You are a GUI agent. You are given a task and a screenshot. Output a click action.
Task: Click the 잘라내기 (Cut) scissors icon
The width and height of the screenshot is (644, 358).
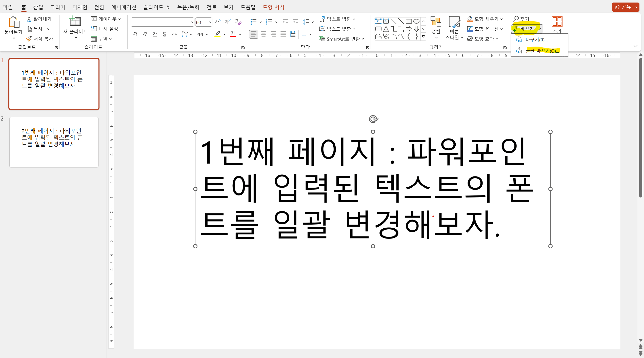29,19
